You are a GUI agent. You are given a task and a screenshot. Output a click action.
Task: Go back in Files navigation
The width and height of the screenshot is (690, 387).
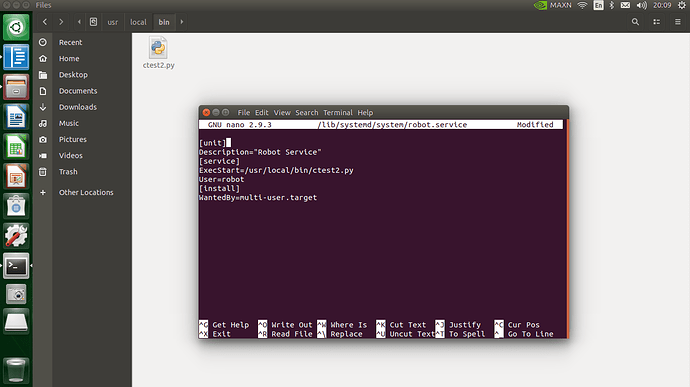(44, 22)
